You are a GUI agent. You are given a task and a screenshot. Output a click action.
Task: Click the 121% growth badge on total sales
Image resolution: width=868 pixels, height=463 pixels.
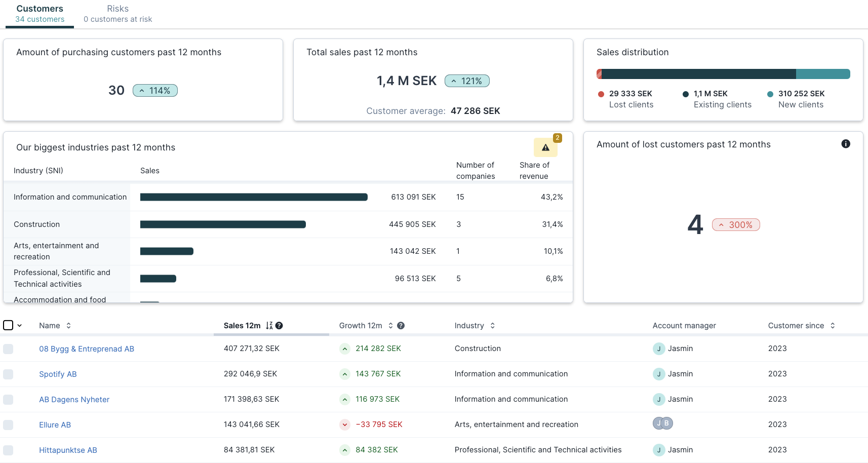(x=467, y=81)
